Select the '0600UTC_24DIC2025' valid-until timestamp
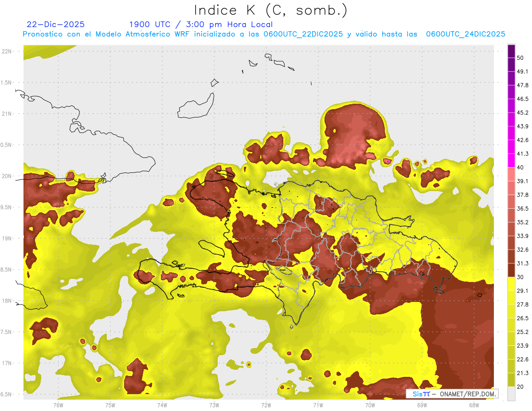The image size is (532, 411). [x=465, y=34]
